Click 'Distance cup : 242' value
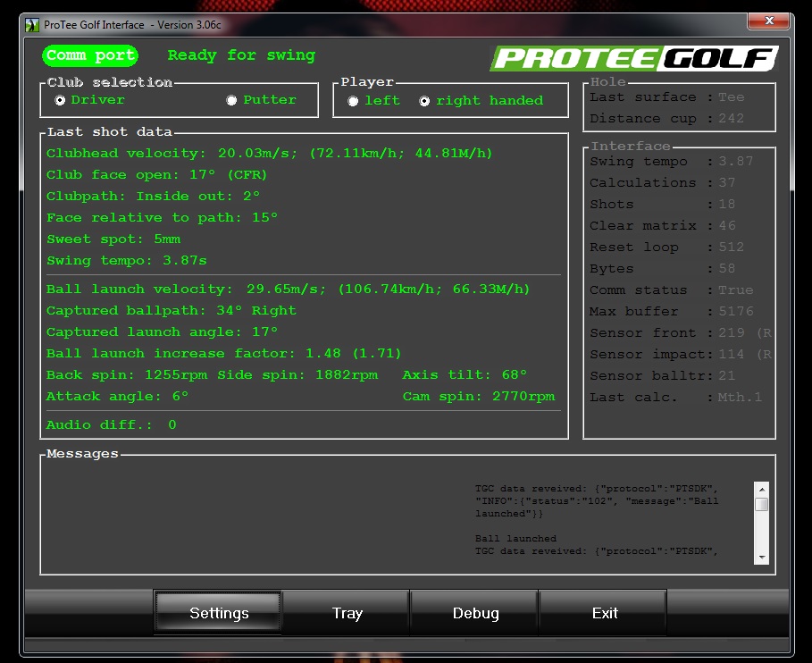This screenshot has height=663, width=812. (x=667, y=119)
